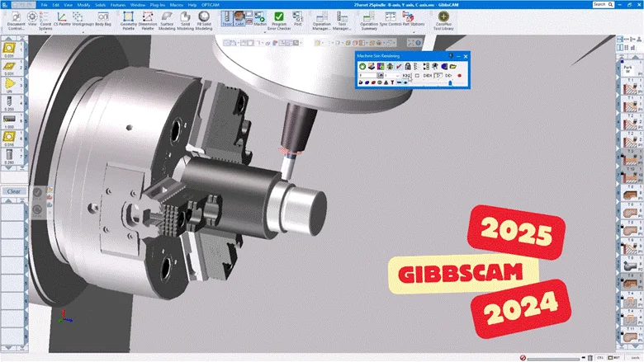The image size is (644, 362).
Task: Stop the machine simulation
Action: point(417,75)
